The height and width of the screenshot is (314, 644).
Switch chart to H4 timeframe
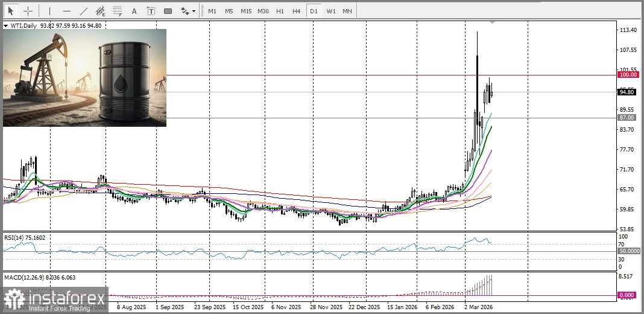[x=297, y=11]
